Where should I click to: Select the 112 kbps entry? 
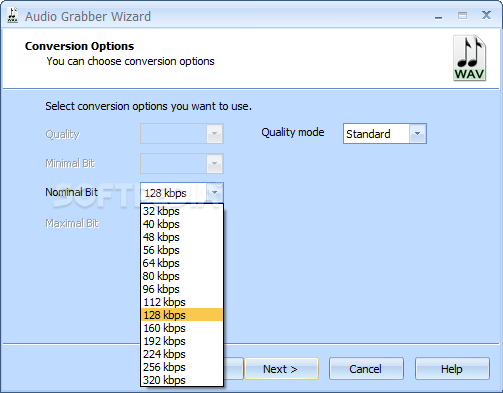182,302
